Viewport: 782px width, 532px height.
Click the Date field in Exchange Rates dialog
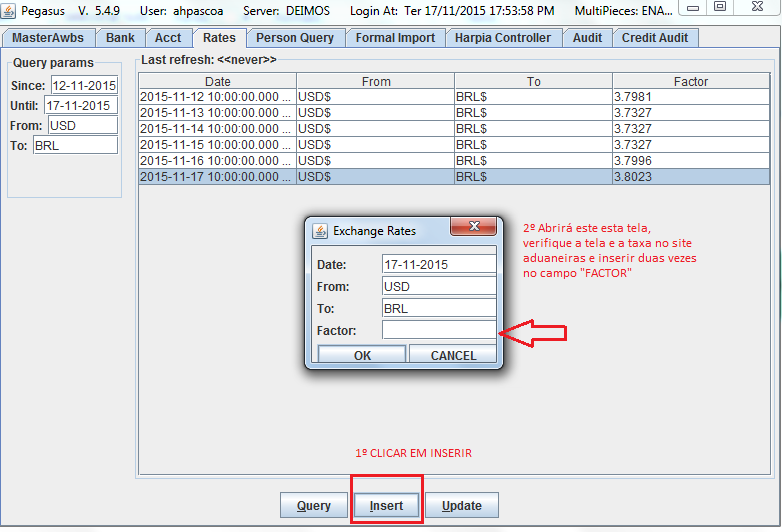[x=439, y=264]
